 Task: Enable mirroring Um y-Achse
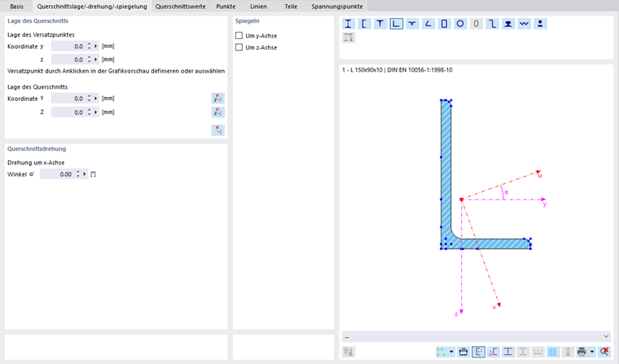click(239, 36)
